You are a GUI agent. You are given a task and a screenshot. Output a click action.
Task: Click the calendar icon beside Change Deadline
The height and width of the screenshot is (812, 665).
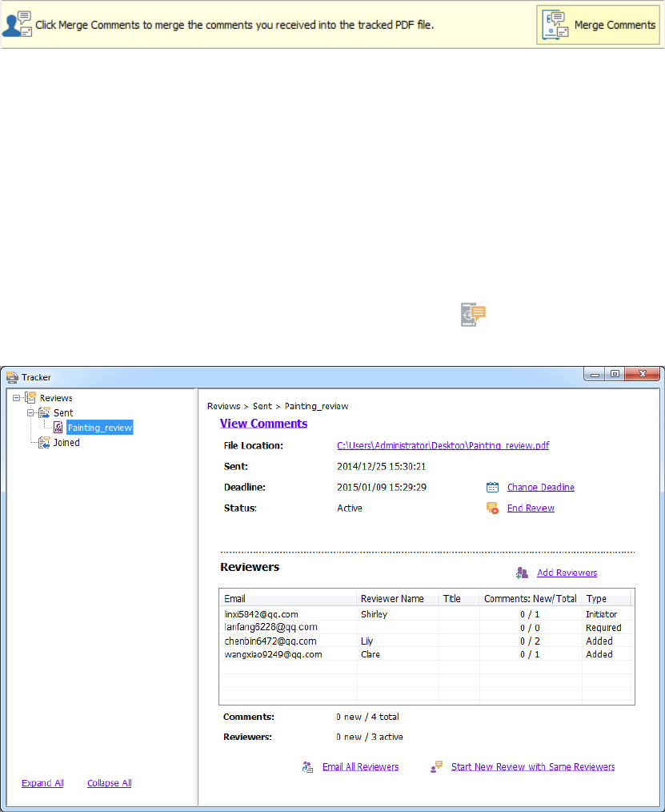click(493, 487)
